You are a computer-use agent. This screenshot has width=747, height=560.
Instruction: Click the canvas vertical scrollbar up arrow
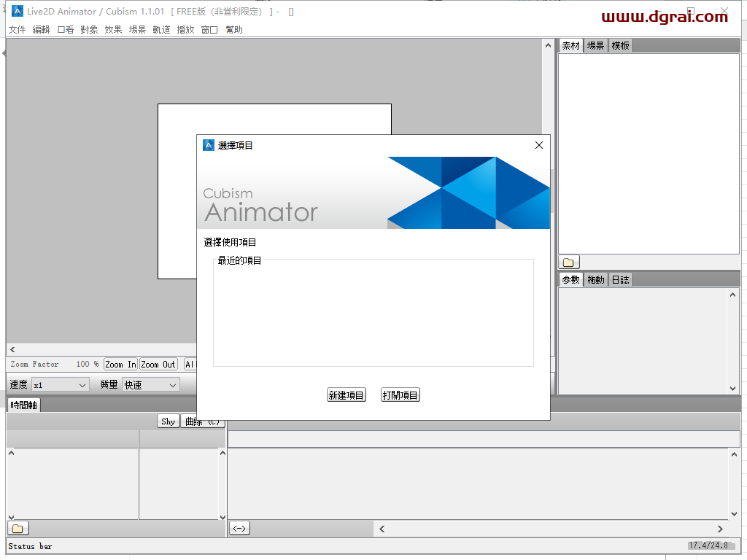pyautogui.click(x=548, y=46)
